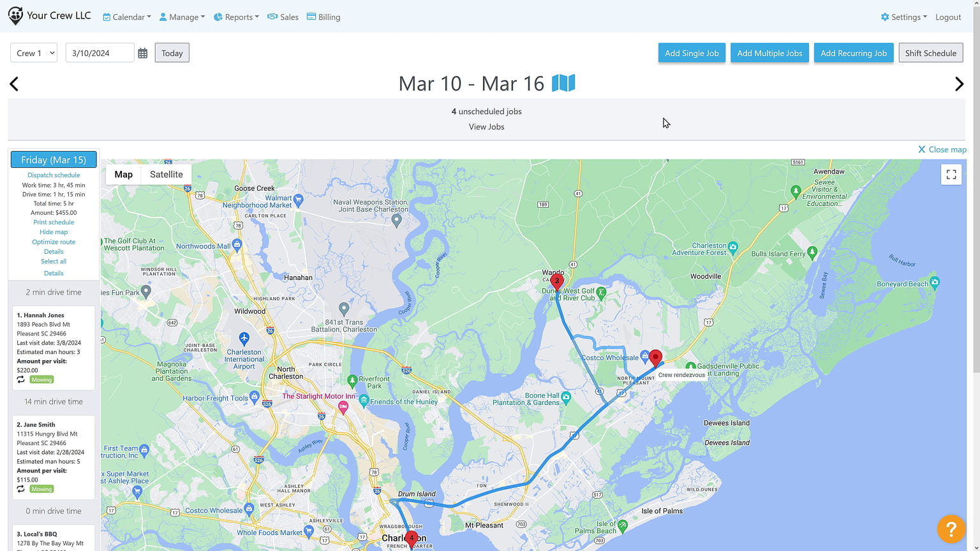Click the date field showing 3/10/2024

(x=100, y=53)
